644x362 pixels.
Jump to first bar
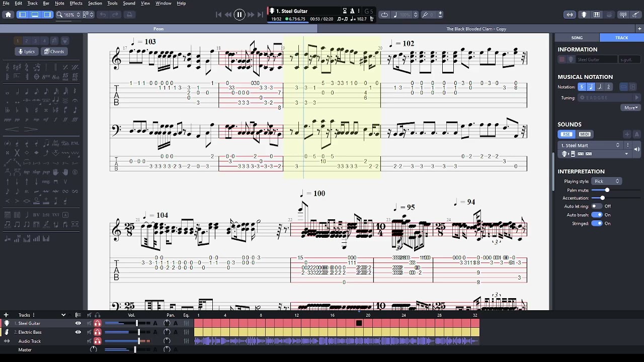pyautogui.click(x=218, y=15)
